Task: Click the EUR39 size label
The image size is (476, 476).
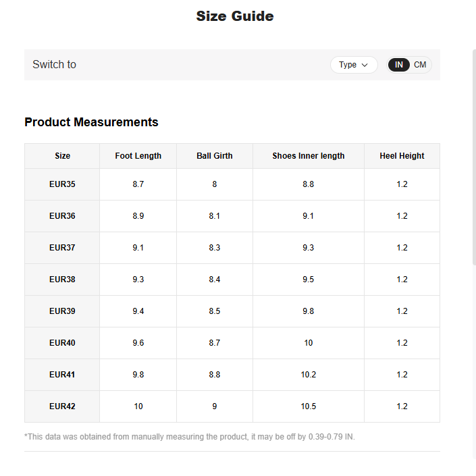Action: [x=62, y=311]
